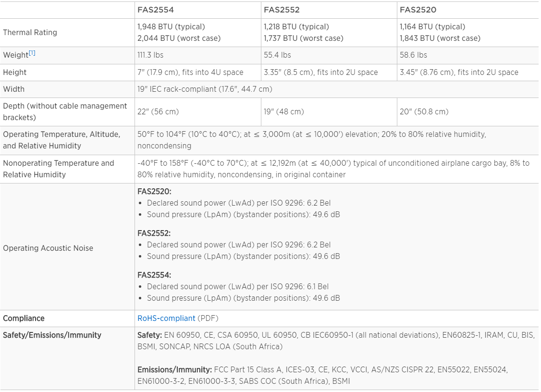541x392 pixels.
Task: Click the 111.3 lbs weight value
Action: click(x=150, y=55)
